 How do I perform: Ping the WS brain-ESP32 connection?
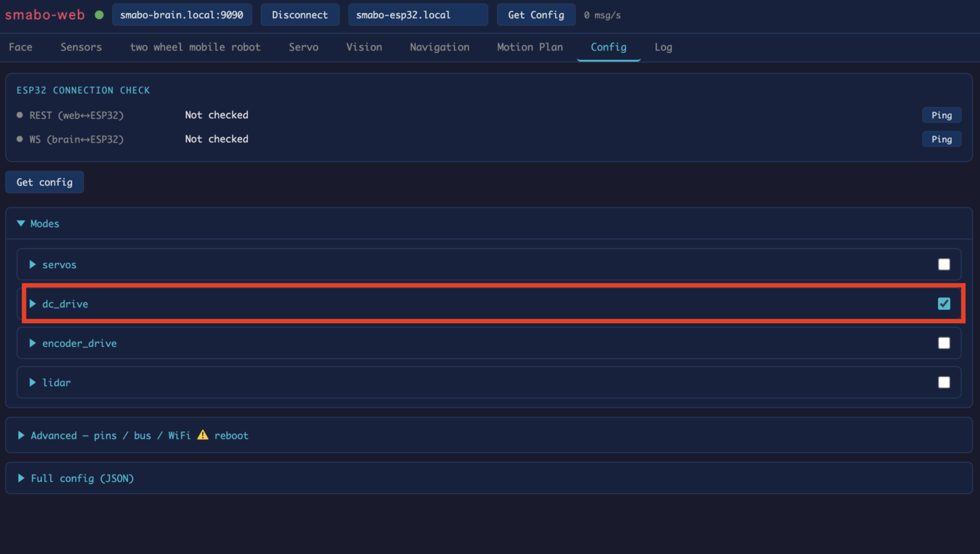[x=941, y=139]
